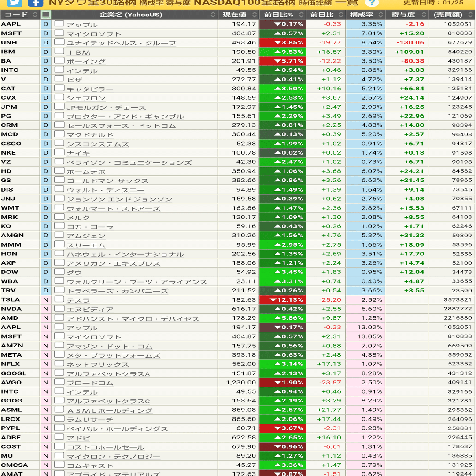Screen dimensions: 476x476
Task: Check the ゴールドマン·サックス checkbox
Action: click(x=59, y=180)
